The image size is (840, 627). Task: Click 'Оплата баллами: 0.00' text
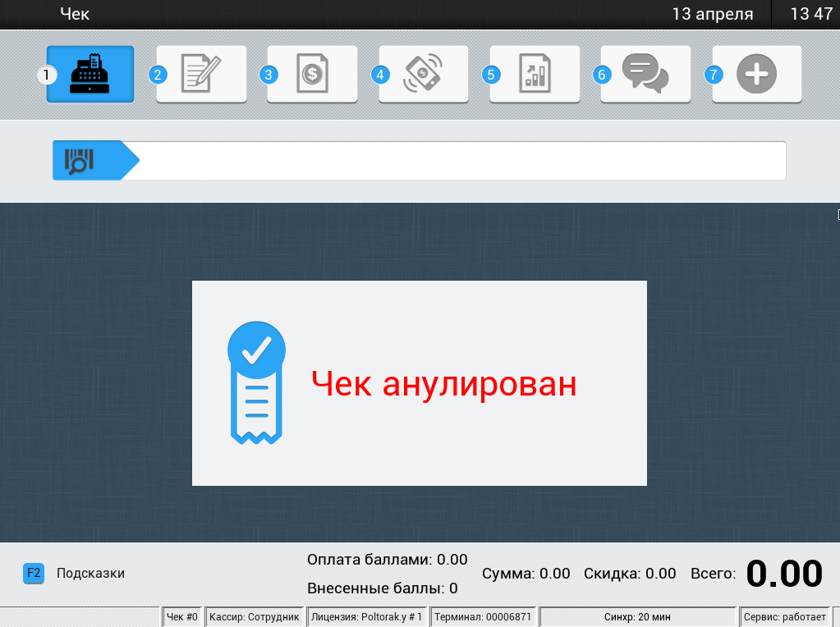click(x=388, y=560)
